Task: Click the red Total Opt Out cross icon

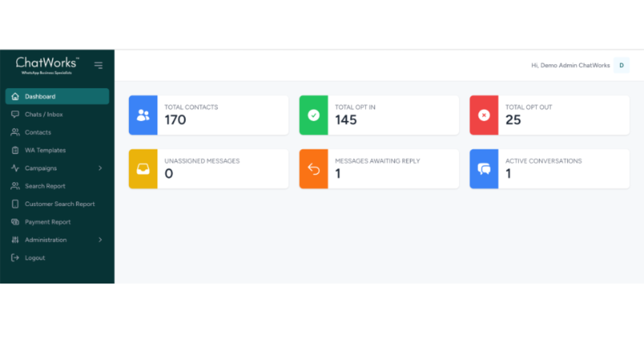Action: (484, 115)
